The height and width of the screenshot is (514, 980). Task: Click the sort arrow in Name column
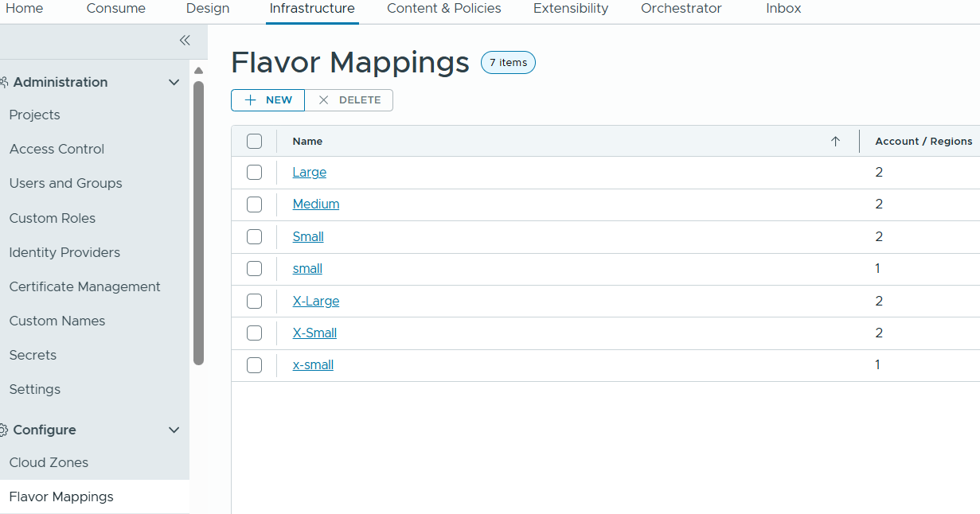[835, 142]
